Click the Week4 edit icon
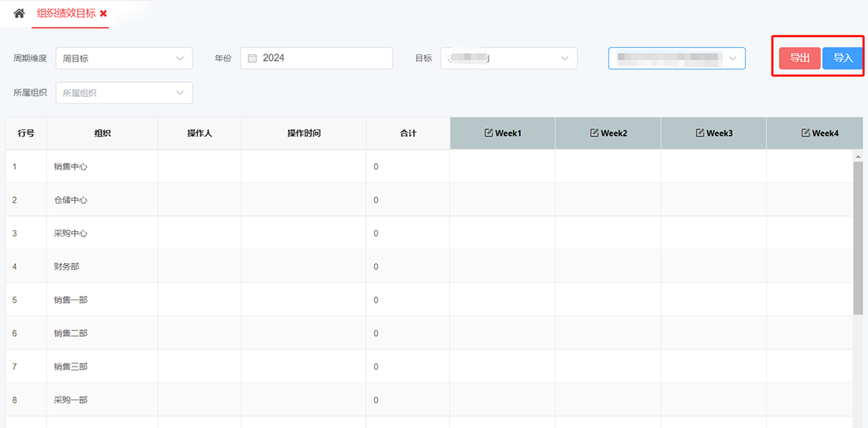868x428 pixels. [806, 133]
